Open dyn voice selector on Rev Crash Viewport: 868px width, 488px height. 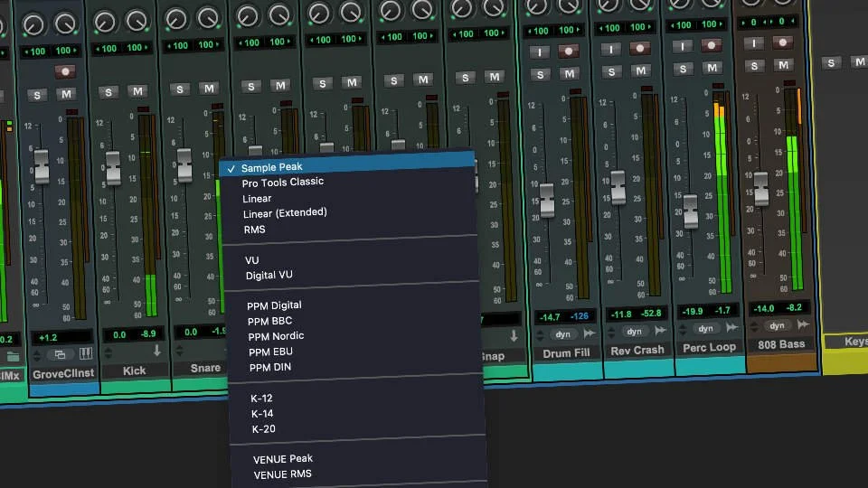[635, 332]
